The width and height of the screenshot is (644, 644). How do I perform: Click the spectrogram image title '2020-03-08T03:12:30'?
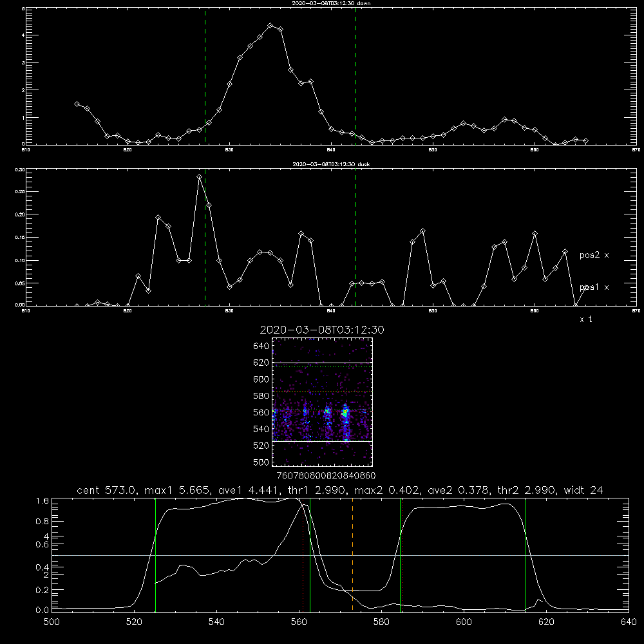pyautogui.click(x=322, y=330)
